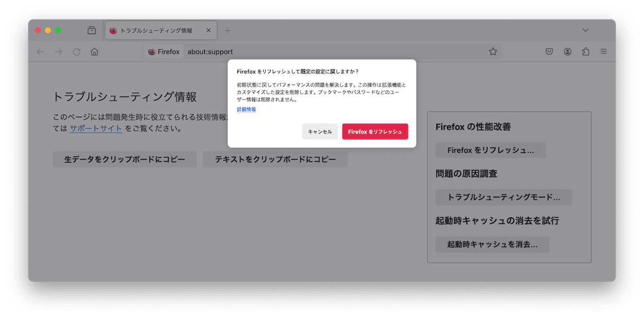Open the 詳細情報 link in dialog
The width and height of the screenshot is (644, 319).
[246, 109]
